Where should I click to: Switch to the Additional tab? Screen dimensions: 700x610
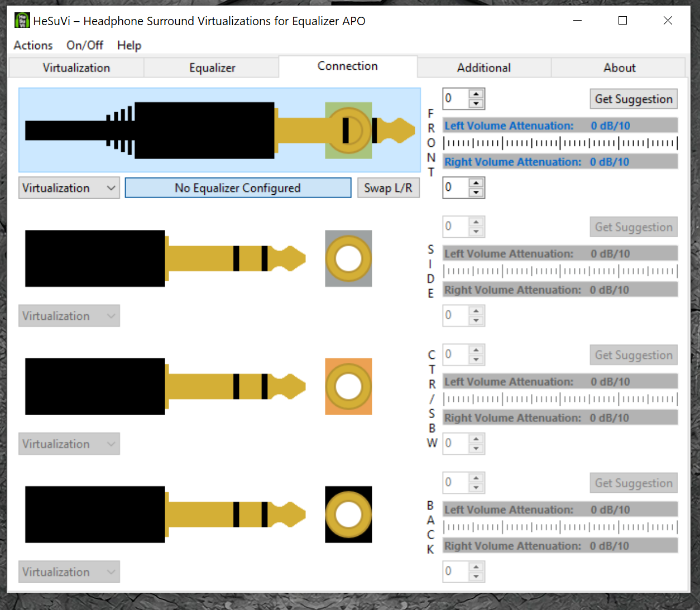(484, 68)
